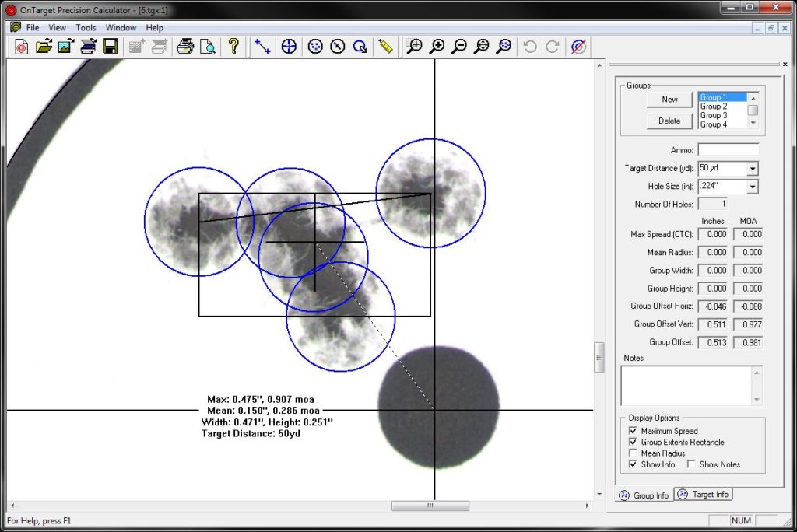This screenshot has height=532, width=797.
Task: Click the save target diskette icon
Action: 111,46
